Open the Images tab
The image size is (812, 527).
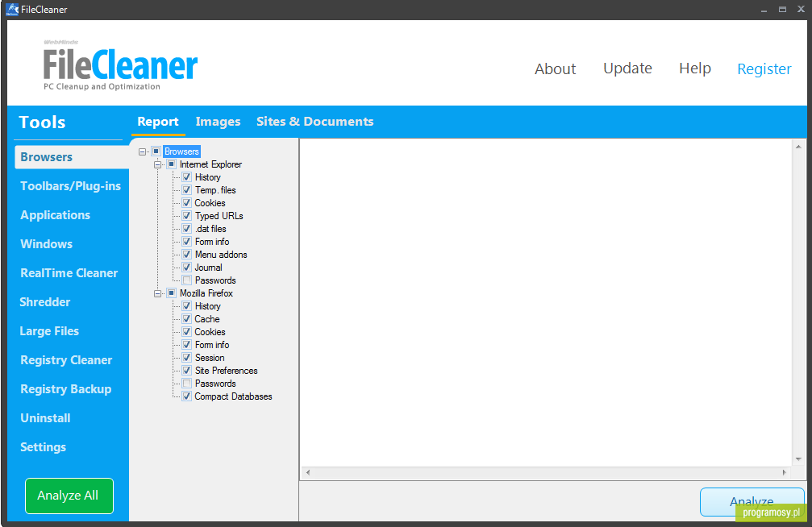(218, 122)
